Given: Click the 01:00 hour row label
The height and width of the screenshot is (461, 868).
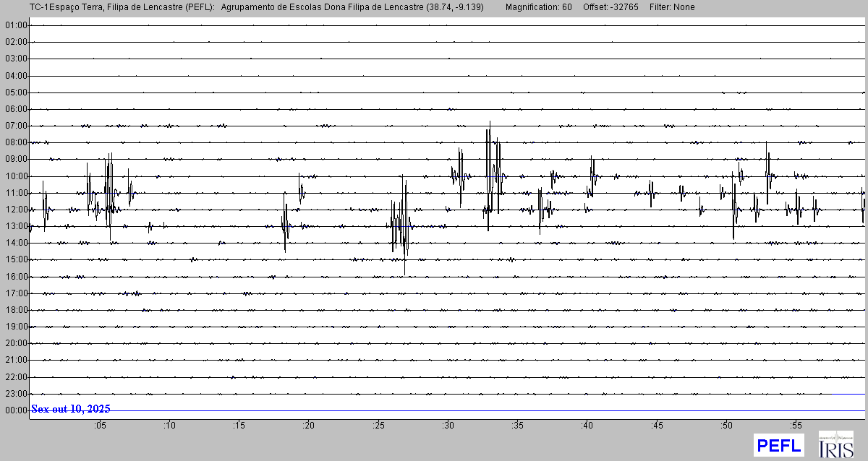Looking at the screenshot, I should [16, 25].
